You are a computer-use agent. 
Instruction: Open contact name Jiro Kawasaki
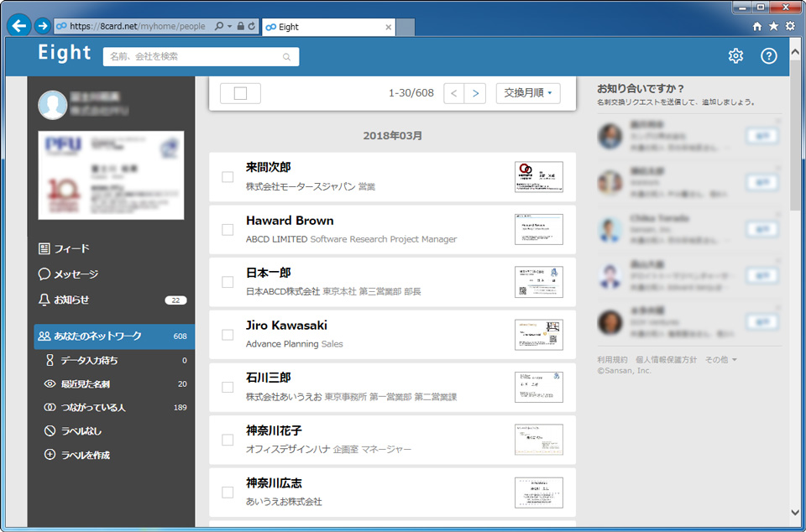tap(286, 326)
